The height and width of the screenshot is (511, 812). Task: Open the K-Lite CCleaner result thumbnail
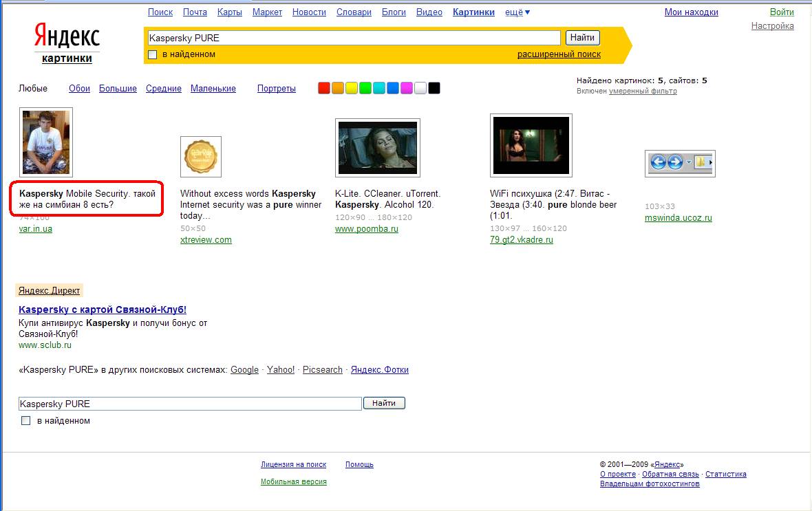pos(378,148)
